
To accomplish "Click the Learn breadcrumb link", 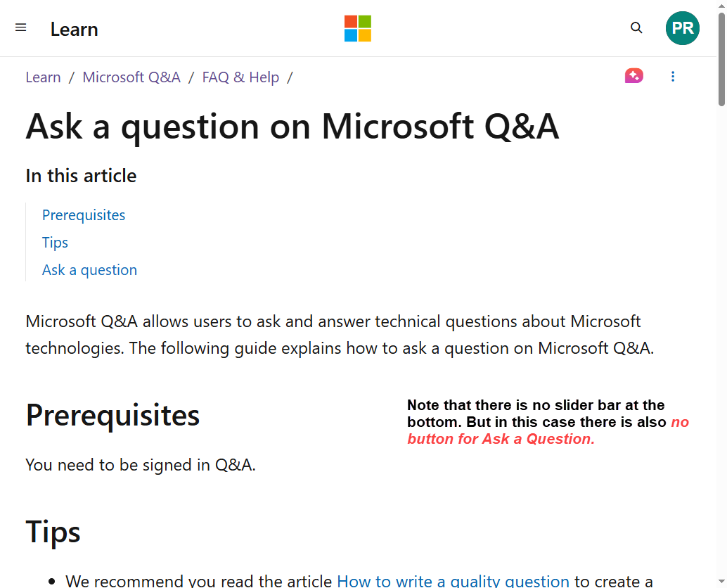I will (x=43, y=77).
